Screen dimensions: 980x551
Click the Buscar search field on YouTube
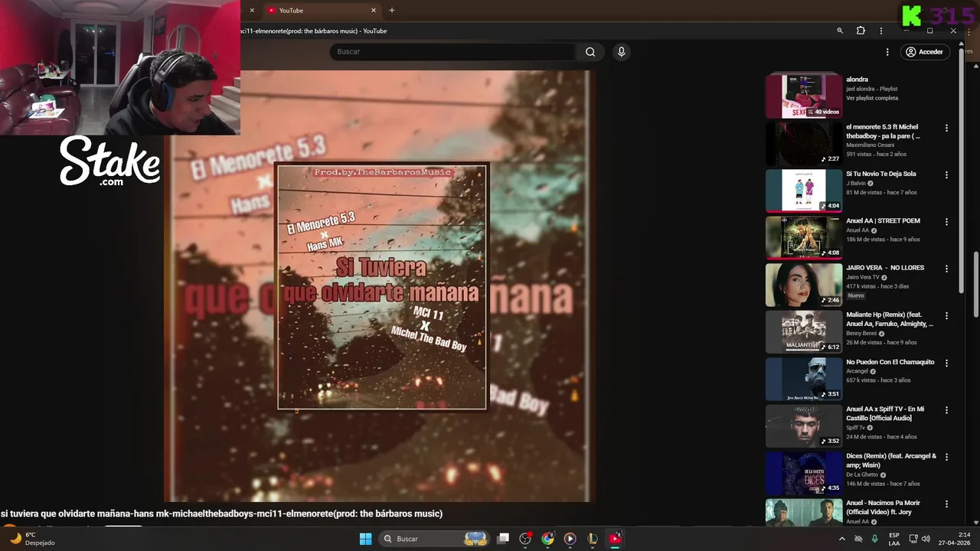pyautogui.click(x=452, y=51)
